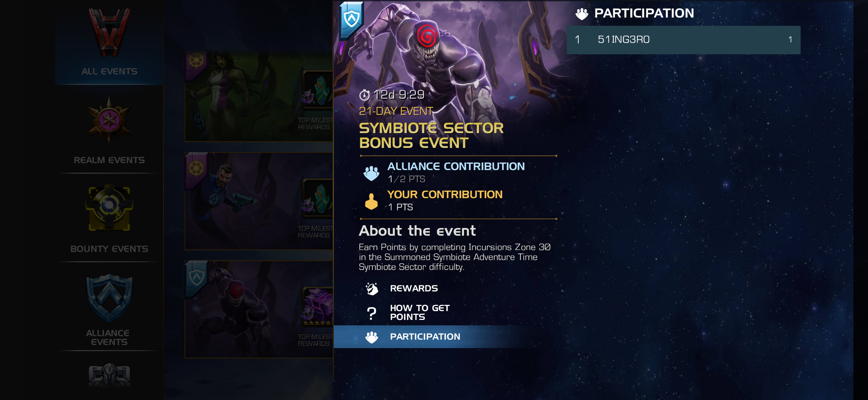Select the She-Hulk event card
Viewport: 868px width, 400px height.
[258, 96]
